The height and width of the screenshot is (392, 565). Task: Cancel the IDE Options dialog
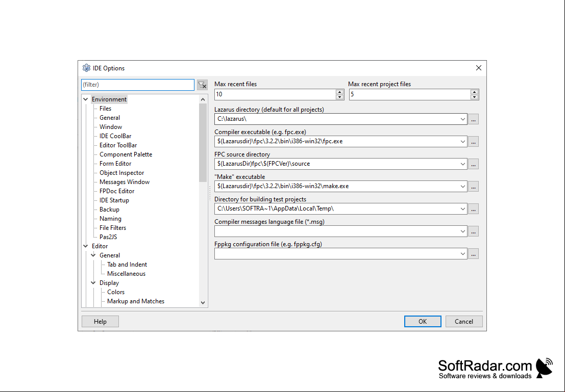(x=464, y=322)
